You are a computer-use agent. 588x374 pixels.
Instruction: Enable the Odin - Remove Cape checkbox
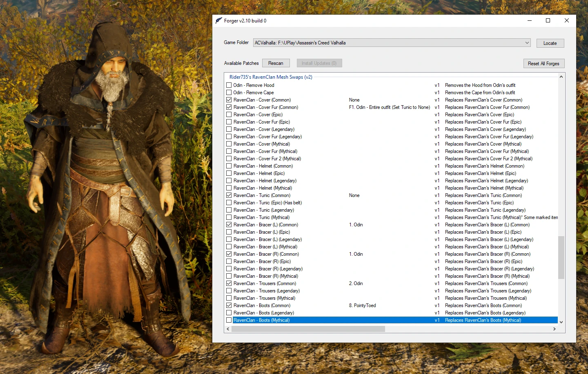[x=229, y=93]
